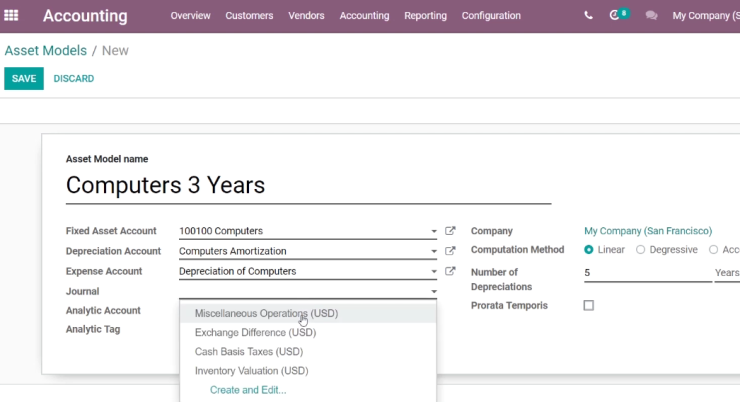Expand the Depreciation Account dropdown arrow

coord(434,251)
